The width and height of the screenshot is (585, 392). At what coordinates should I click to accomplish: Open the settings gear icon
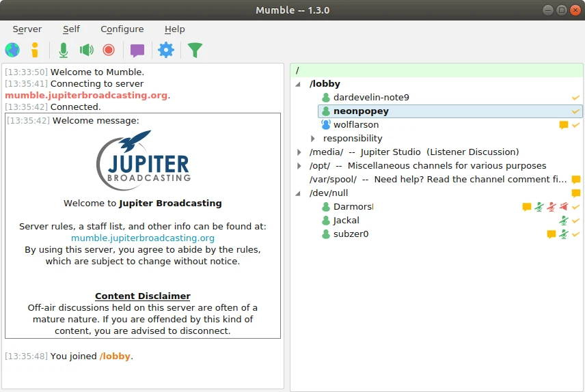coord(166,50)
